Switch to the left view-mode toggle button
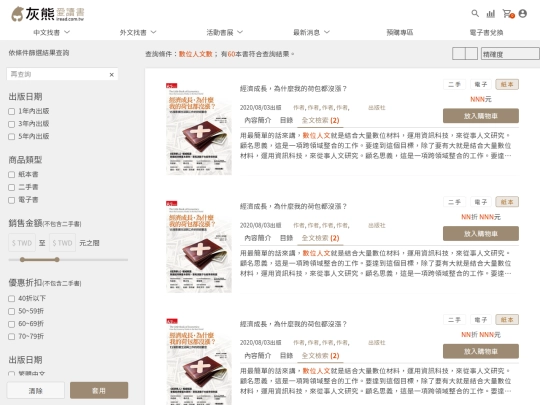 458,54
